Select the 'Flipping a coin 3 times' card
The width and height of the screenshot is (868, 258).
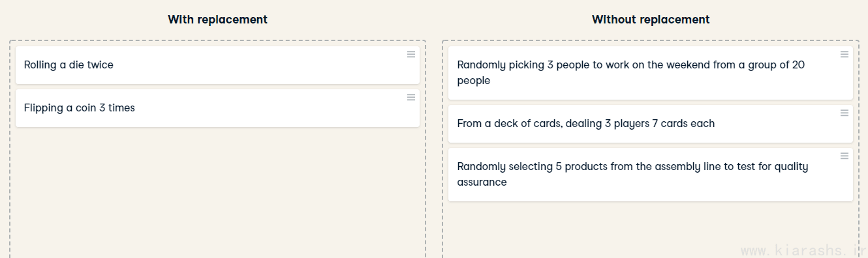(217, 108)
